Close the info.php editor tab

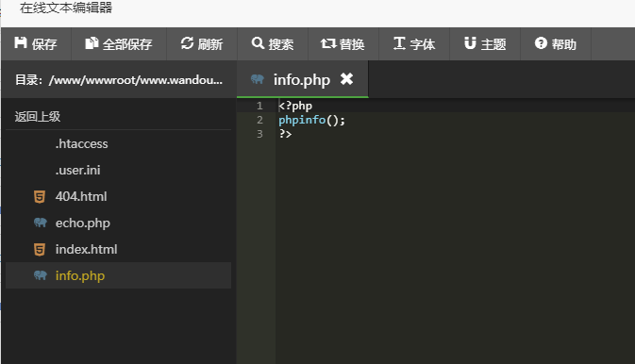tap(346, 78)
